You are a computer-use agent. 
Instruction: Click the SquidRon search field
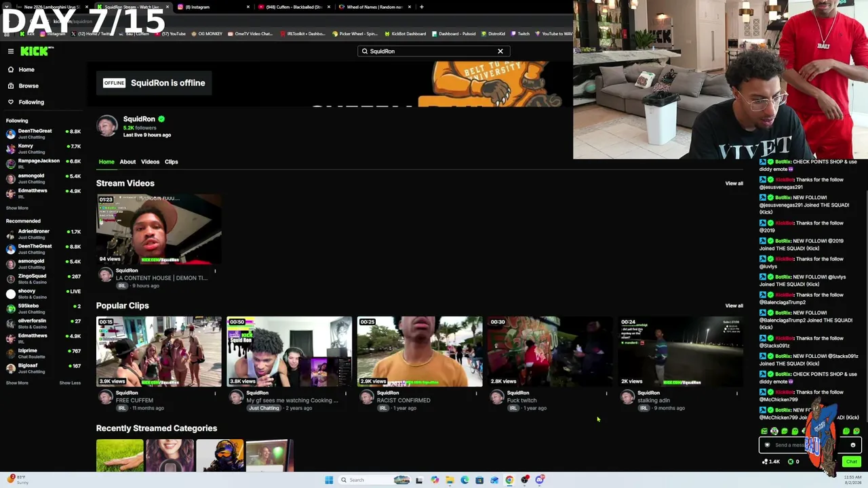(x=433, y=52)
